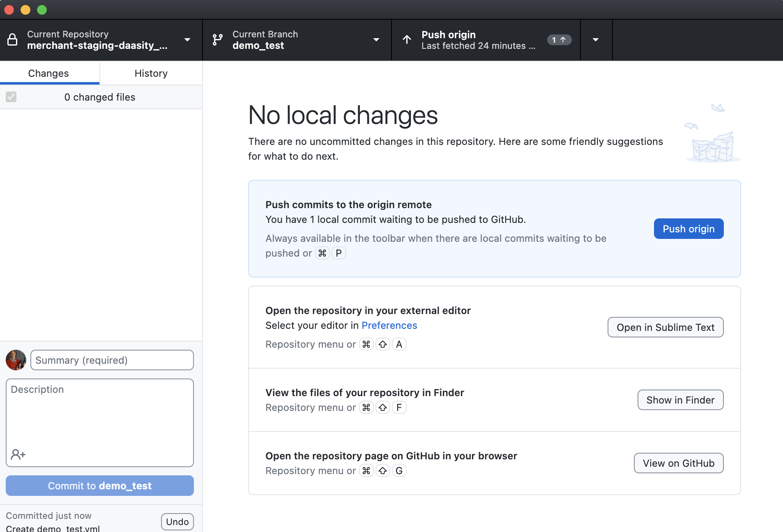Image resolution: width=783 pixels, height=532 pixels.
Task: Focus the Summary input field
Action: tap(112, 360)
